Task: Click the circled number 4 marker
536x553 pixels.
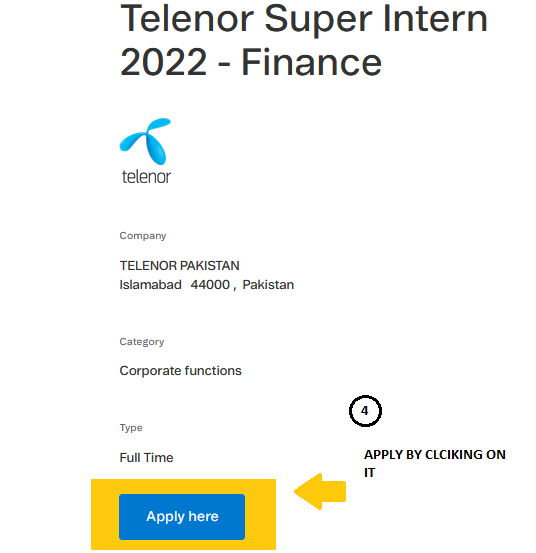Action: click(365, 411)
